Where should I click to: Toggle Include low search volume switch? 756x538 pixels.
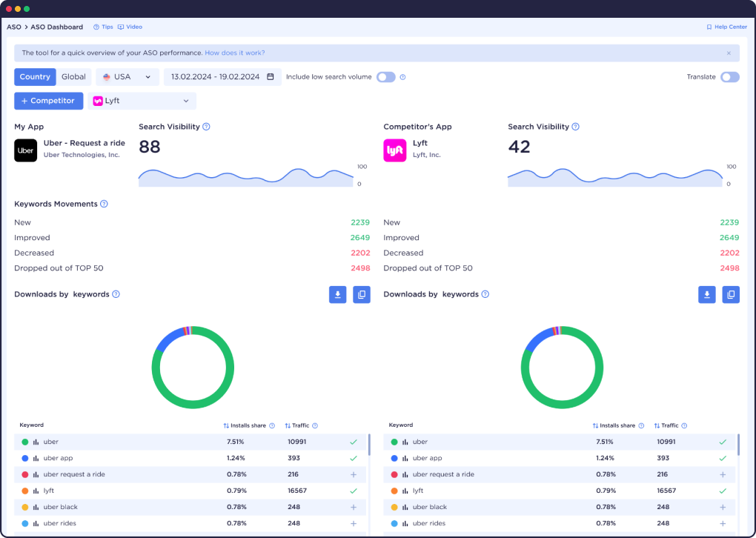tap(385, 77)
